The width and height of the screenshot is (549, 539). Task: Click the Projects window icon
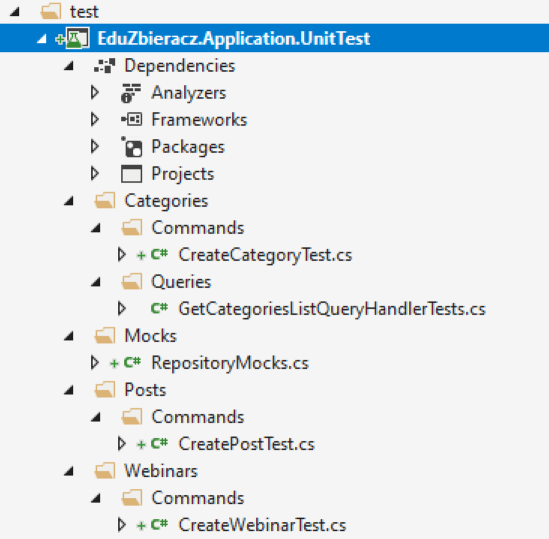[132, 174]
